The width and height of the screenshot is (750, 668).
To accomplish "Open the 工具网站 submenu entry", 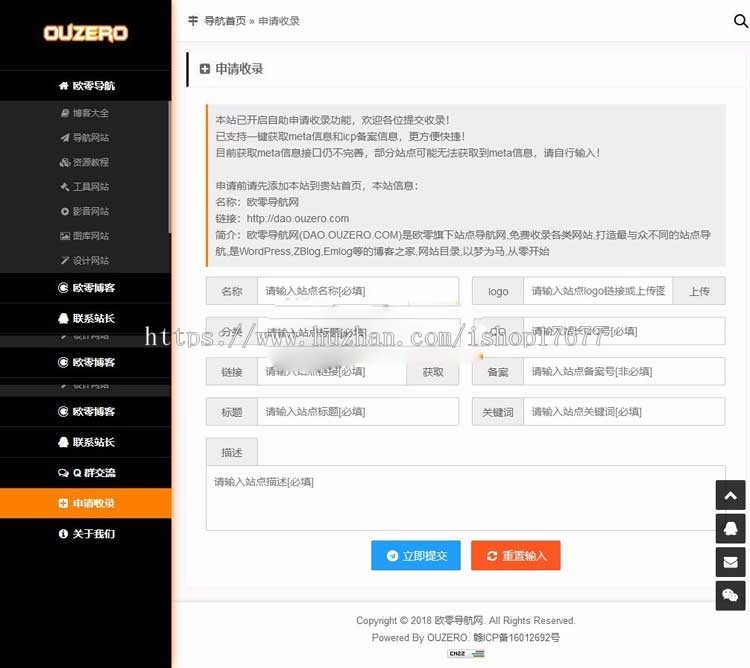I will click(85, 186).
